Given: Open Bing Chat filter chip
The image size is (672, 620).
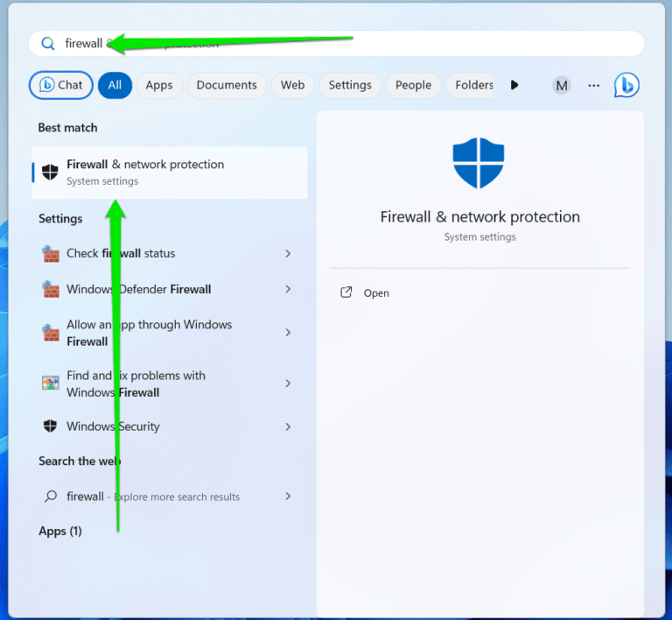Looking at the screenshot, I should [x=61, y=85].
